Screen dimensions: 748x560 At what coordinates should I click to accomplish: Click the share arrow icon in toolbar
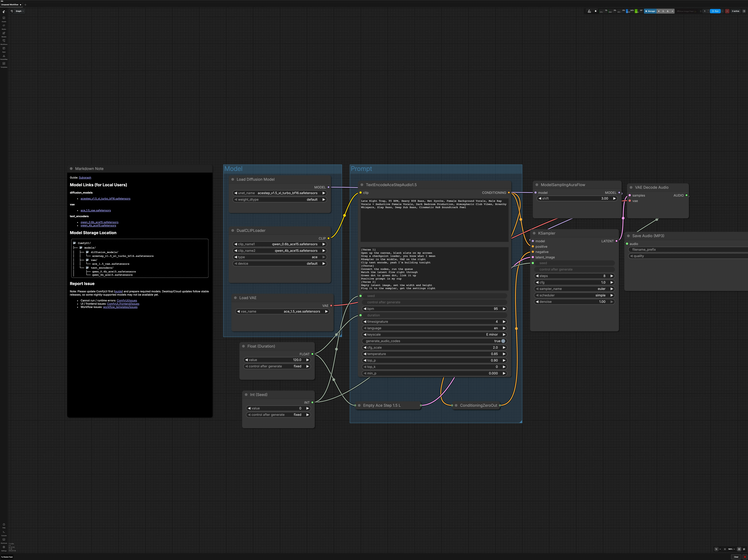672,11
